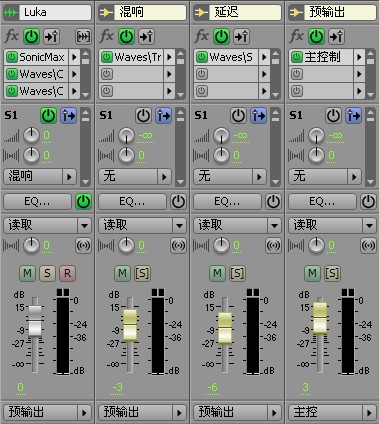379x424 pixels.
Task: Arm Luka track for recording
Action: coord(68,274)
